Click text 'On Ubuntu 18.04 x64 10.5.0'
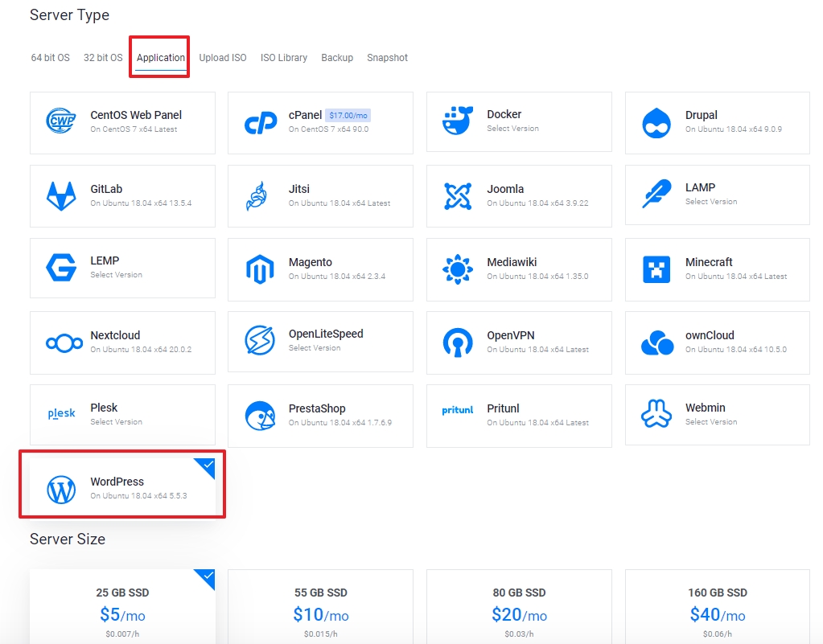823x644 pixels. [x=736, y=349]
